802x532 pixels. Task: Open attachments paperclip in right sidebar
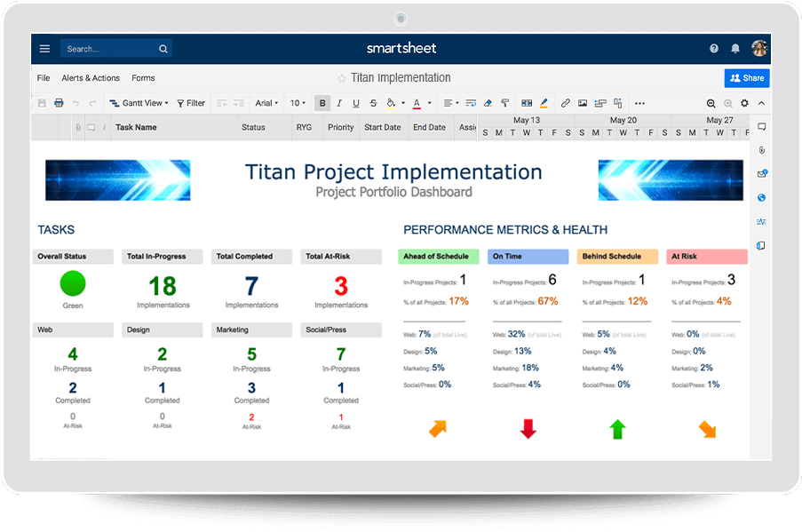coord(761,150)
